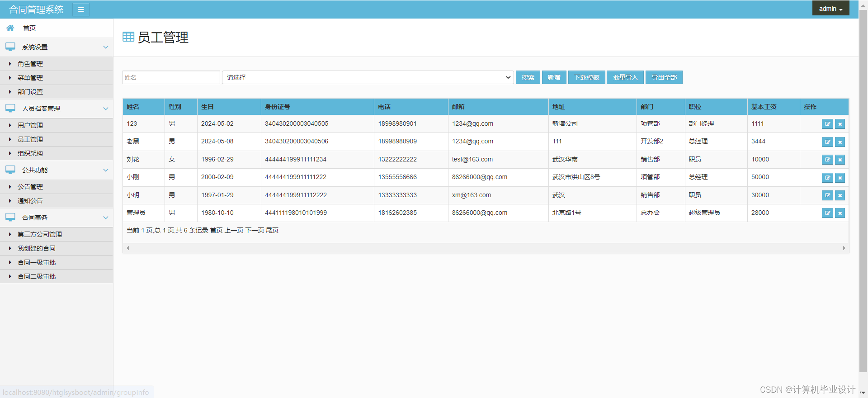Go to 尾页 in pagination
Screen dimensions: 868x398
tap(272, 230)
